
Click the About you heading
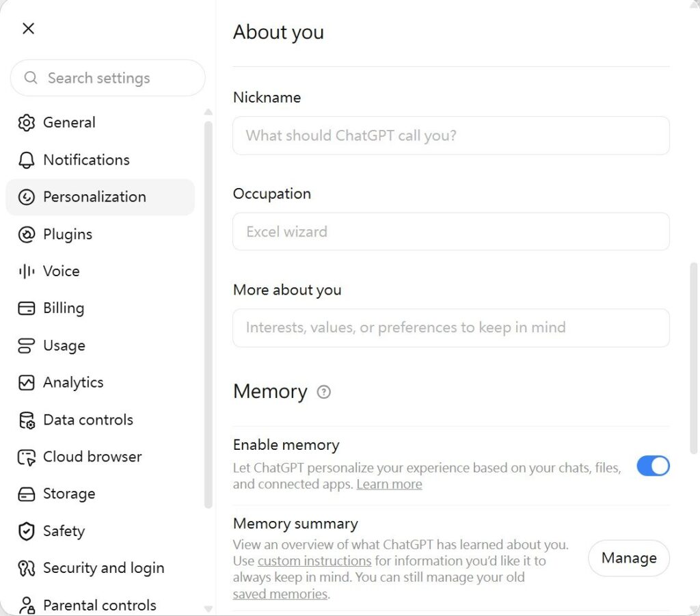[x=279, y=32]
